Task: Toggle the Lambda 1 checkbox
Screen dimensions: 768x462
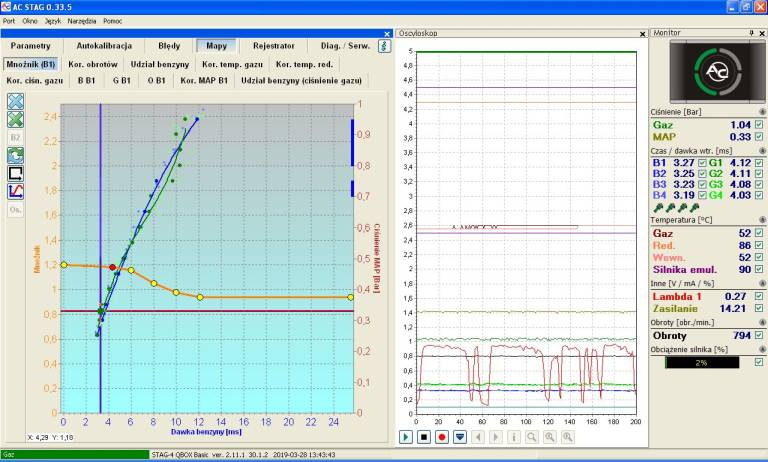Action: (x=759, y=296)
